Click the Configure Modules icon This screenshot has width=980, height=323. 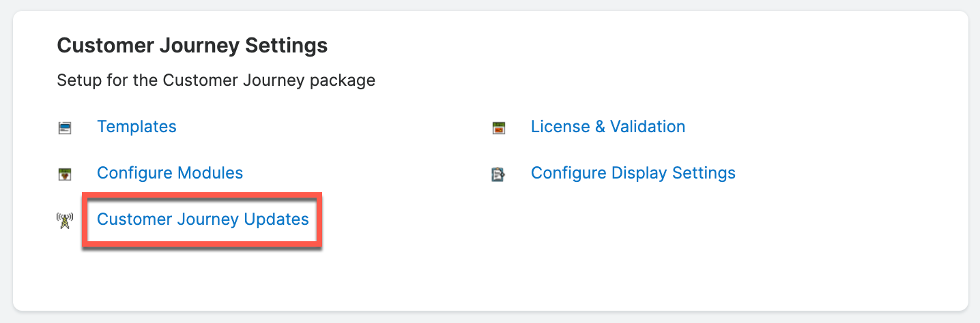(65, 174)
